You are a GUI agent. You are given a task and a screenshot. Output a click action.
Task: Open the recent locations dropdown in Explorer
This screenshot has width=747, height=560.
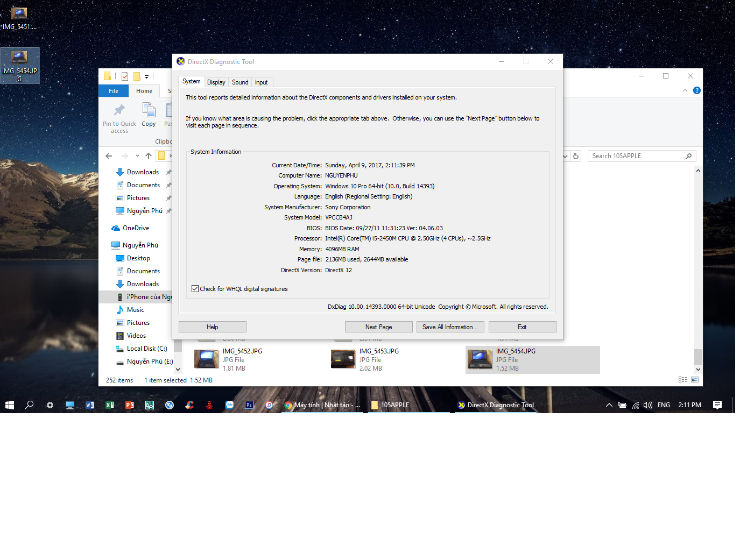(x=137, y=156)
